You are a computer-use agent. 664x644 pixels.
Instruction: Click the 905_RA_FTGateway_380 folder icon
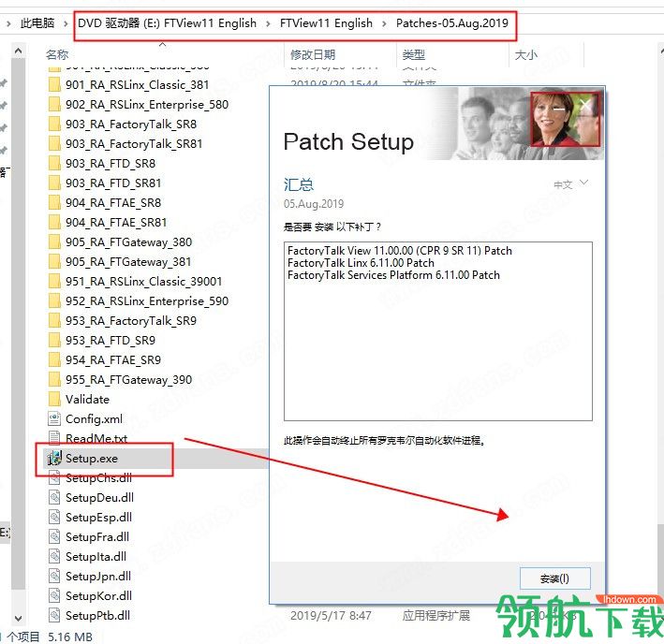point(54,242)
